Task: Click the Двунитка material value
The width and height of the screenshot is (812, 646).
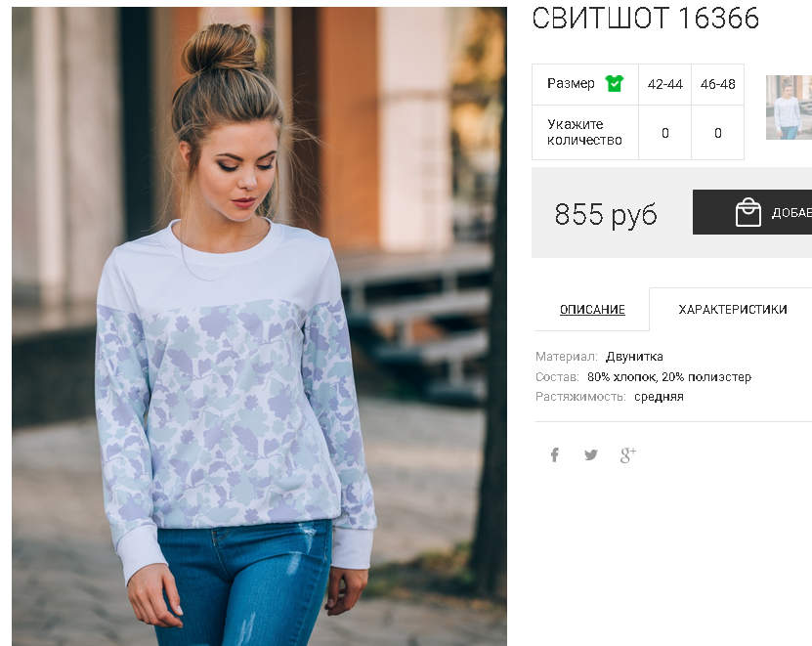Action: (634, 357)
